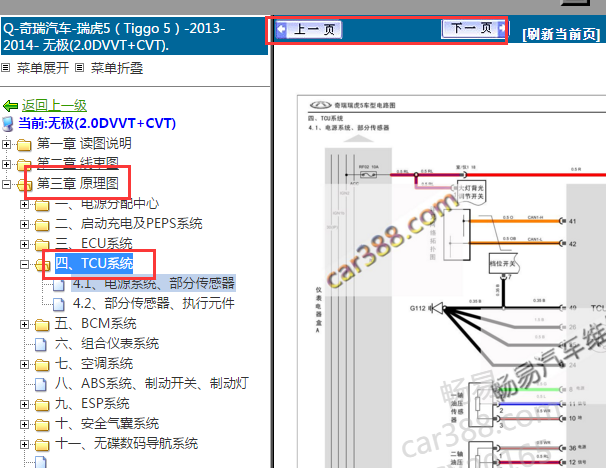Open 八、ABS系统、制动开关、制动灯 page
This screenshot has height=468, width=606.
tap(152, 383)
